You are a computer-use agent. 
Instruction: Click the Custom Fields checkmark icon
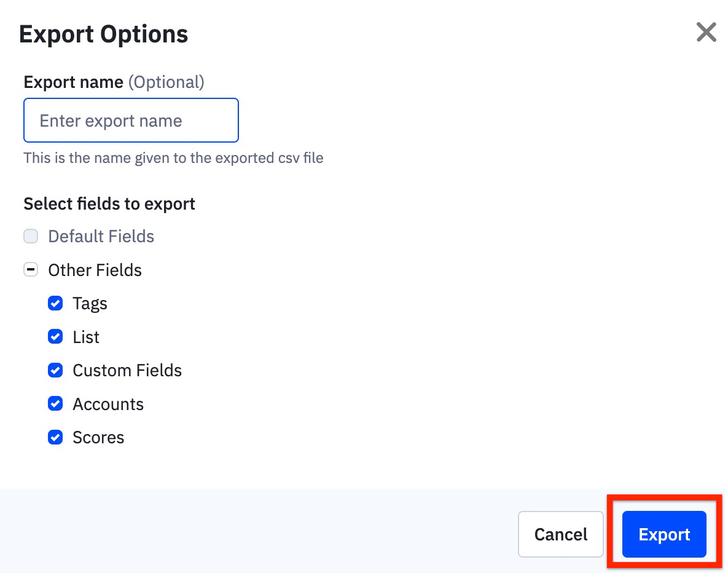coord(55,370)
